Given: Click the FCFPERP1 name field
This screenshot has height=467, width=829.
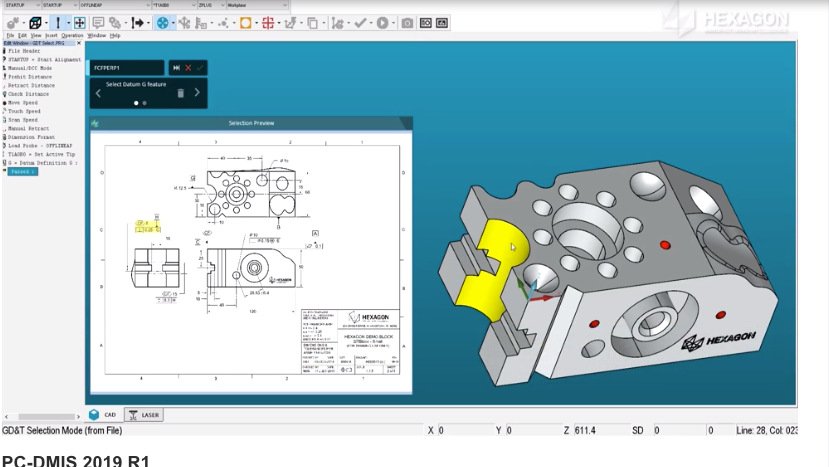Looking at the screenshot, I should [x=126, y=68].
